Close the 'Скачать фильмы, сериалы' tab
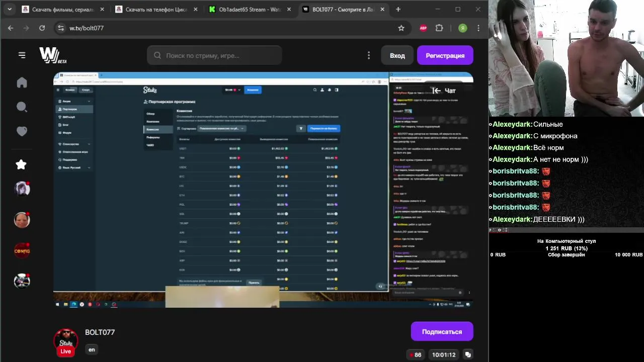Viewport: 644px width, 362px height. coord(103,9)
